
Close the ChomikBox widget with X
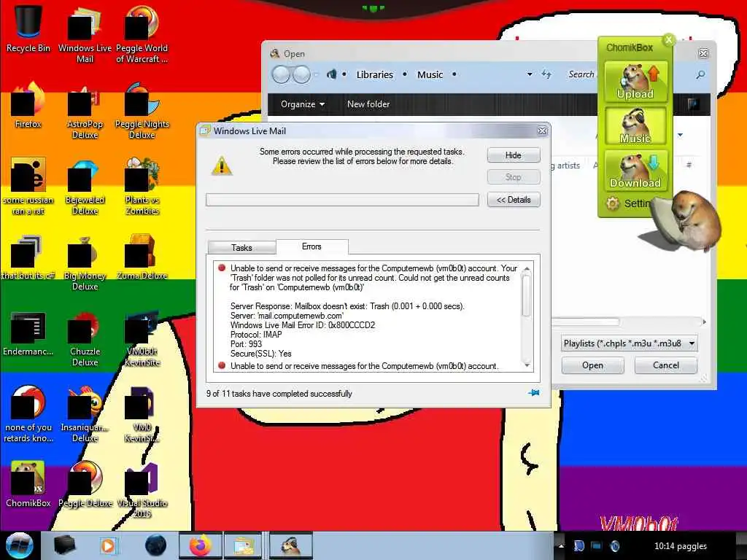tap(669, 39)
